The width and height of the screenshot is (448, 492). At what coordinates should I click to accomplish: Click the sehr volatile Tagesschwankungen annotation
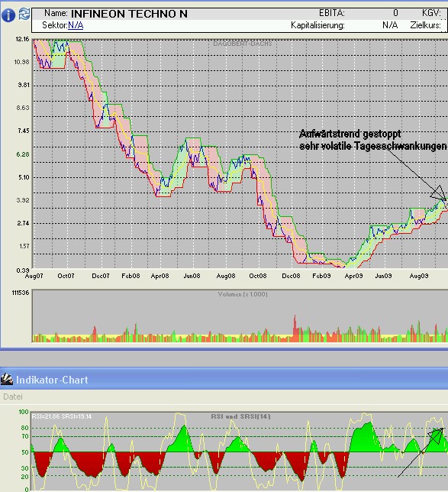point(373,146)
